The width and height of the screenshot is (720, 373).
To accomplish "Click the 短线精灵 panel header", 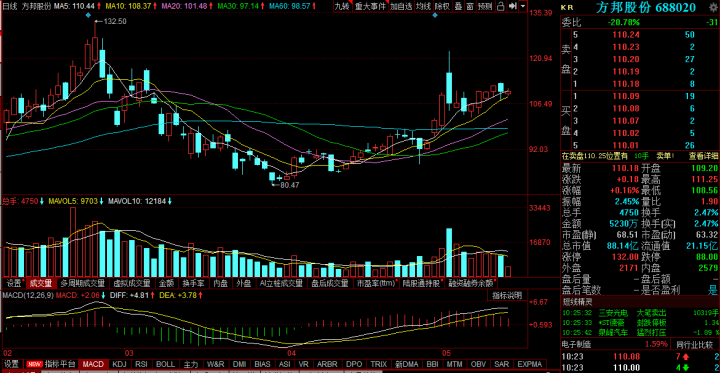I will 578,302.
